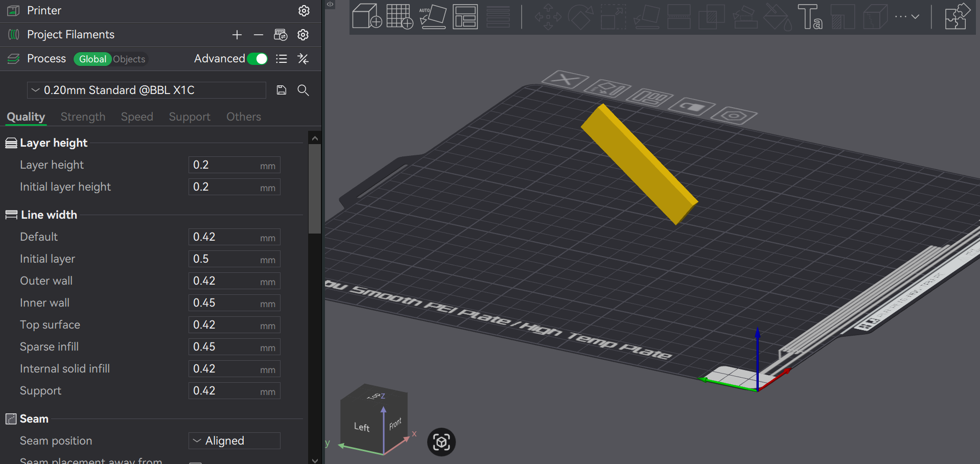Image resolution: width=980 pixels, height=464 pixels.
Task: Click the plate lock icon on the bed
Action: 691,107
